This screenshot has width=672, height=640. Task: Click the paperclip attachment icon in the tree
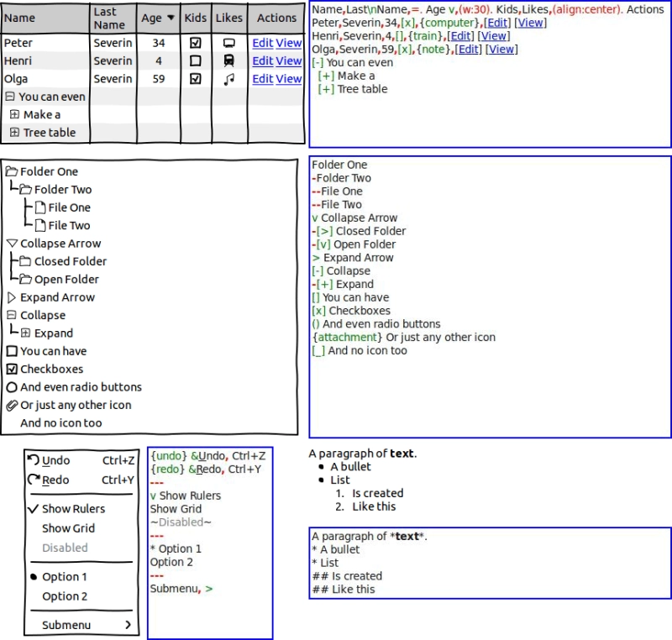point(12,405)
